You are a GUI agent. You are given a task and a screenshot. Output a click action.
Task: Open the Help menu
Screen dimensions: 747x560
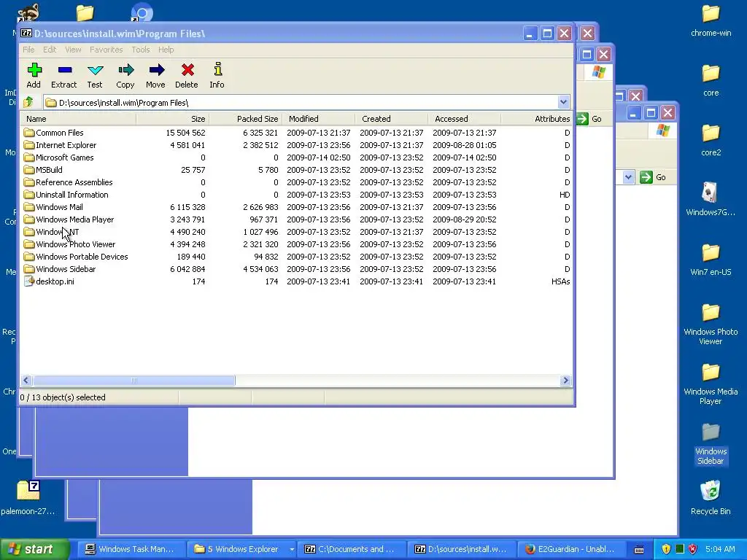pos(166,50)
